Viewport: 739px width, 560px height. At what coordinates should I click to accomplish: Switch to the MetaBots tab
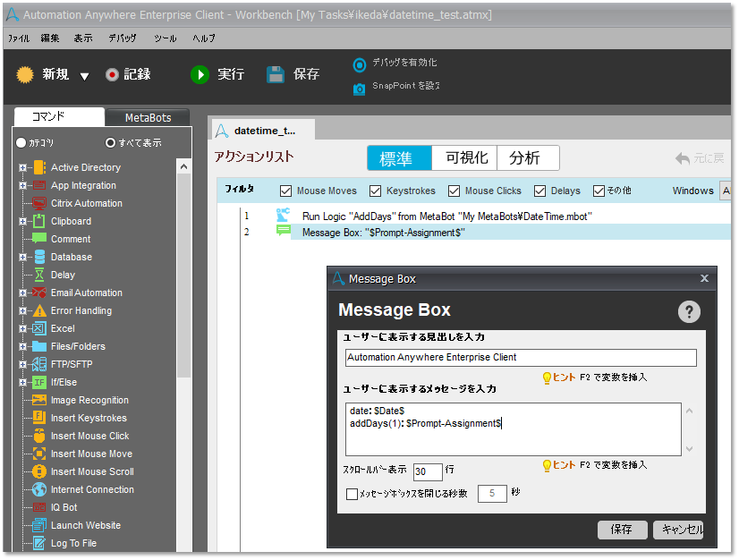tap(148, 117)
